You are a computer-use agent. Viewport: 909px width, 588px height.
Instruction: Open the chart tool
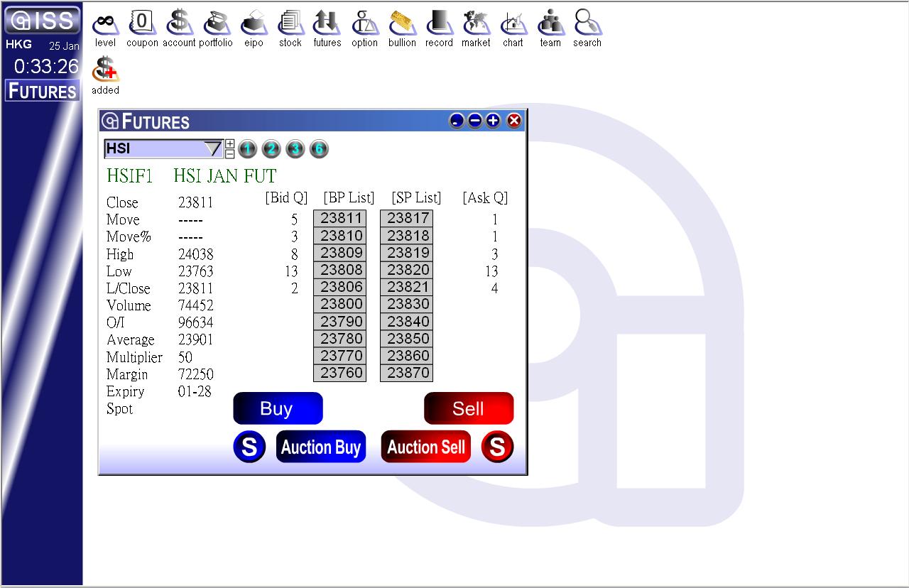[513, 28]
